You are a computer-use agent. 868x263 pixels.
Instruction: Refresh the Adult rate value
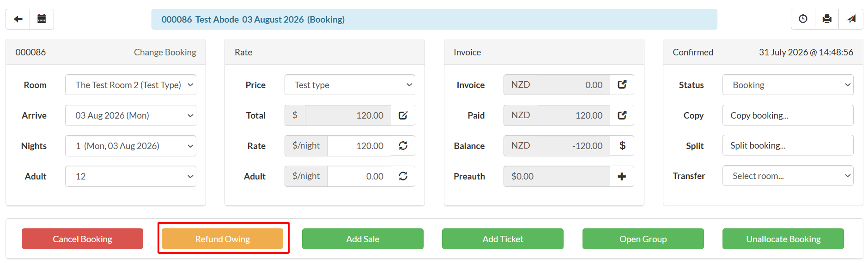click(403, 176)
